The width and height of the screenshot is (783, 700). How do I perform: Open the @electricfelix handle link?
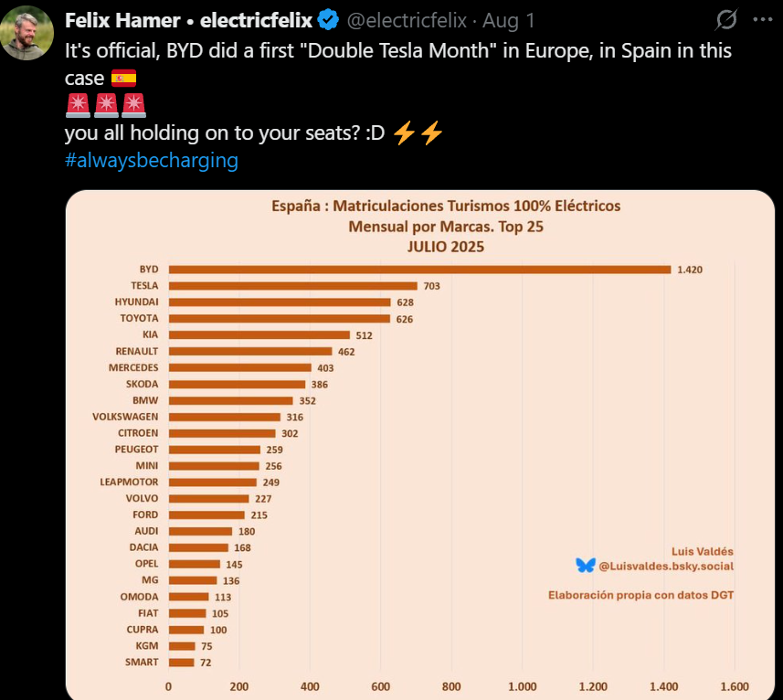click(407, 20)
